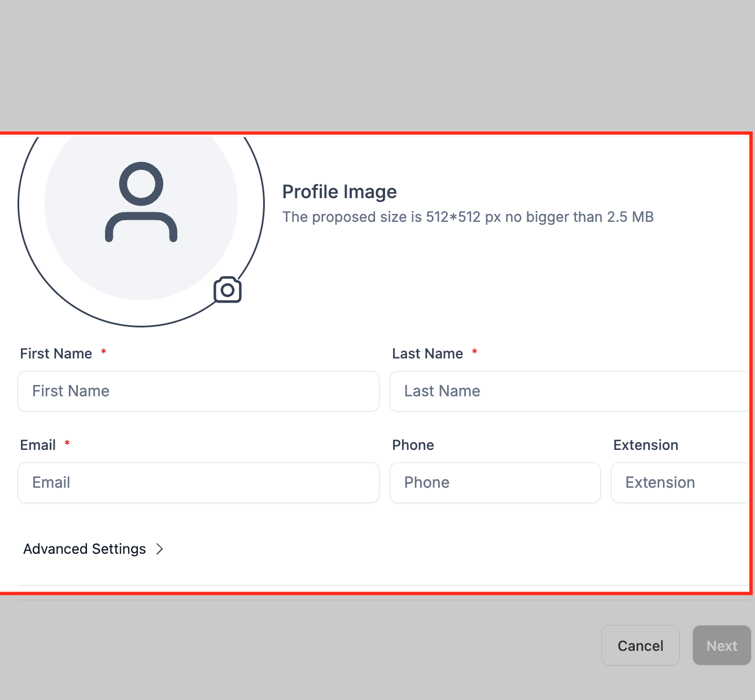Activate the Extension input field

click(680, 483)
